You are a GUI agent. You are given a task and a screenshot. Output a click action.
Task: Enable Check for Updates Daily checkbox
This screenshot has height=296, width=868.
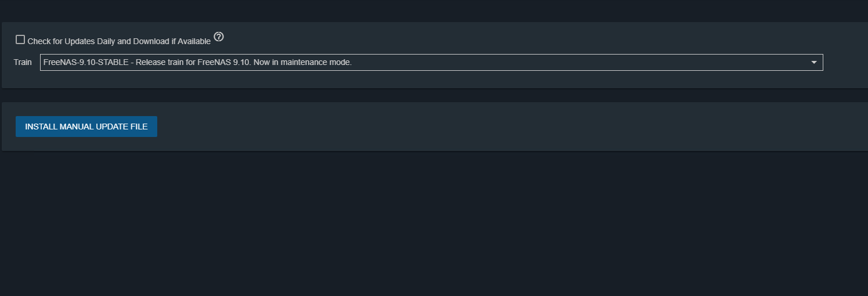point(20,40)
